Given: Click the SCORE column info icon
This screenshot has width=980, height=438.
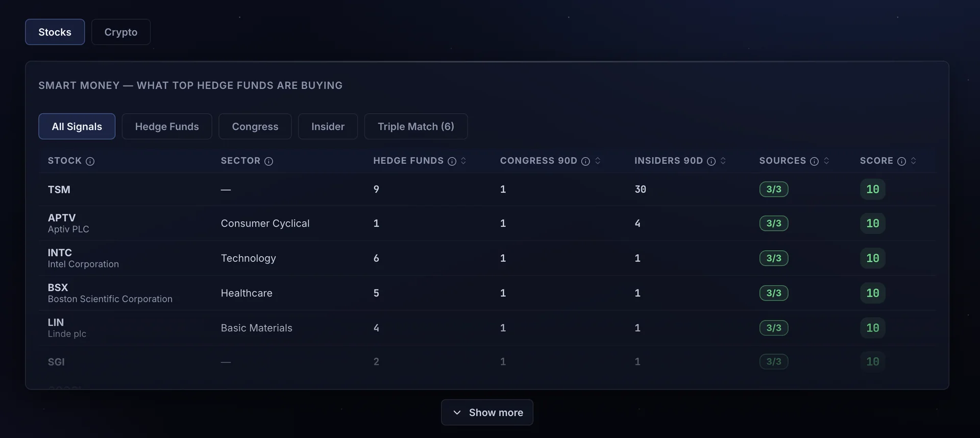Looking at the screenshot, I should [x=902, y=161].
